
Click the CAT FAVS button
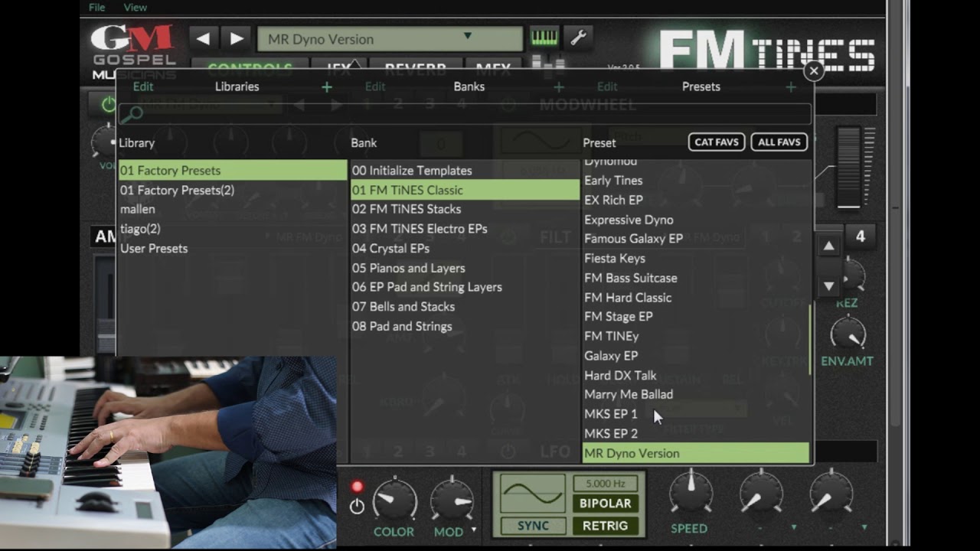716,142
